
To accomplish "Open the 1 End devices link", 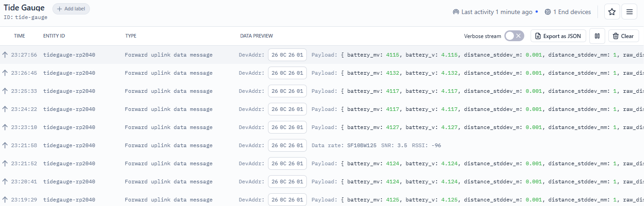I will click(572, 12).
